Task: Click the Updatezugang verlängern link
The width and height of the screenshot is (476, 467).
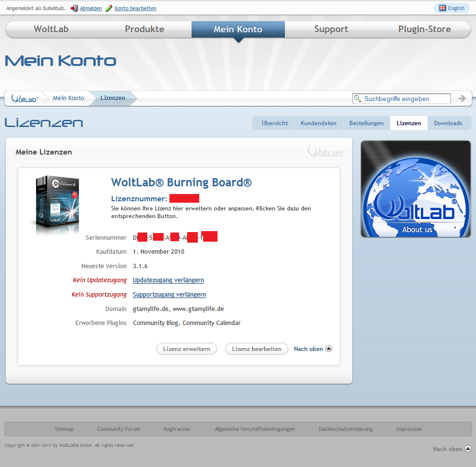Action: click(168, 280)
